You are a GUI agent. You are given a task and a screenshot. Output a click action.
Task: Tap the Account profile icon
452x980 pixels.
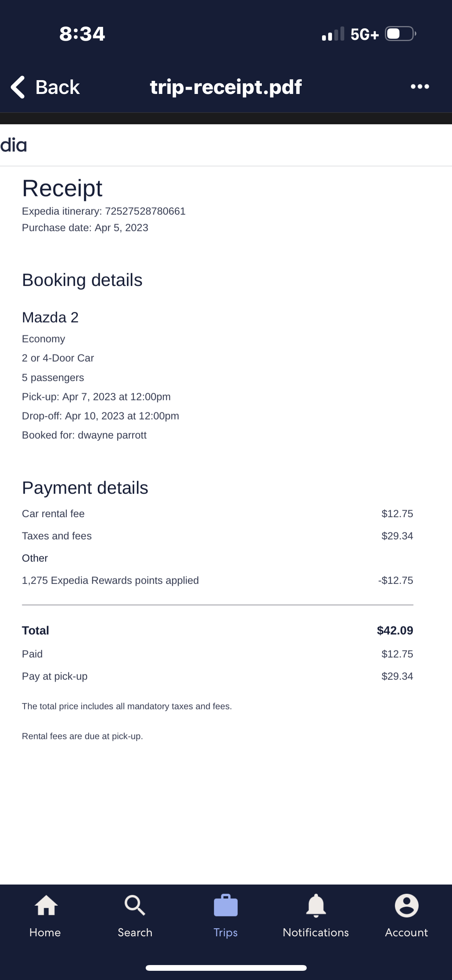coord(406,905)
